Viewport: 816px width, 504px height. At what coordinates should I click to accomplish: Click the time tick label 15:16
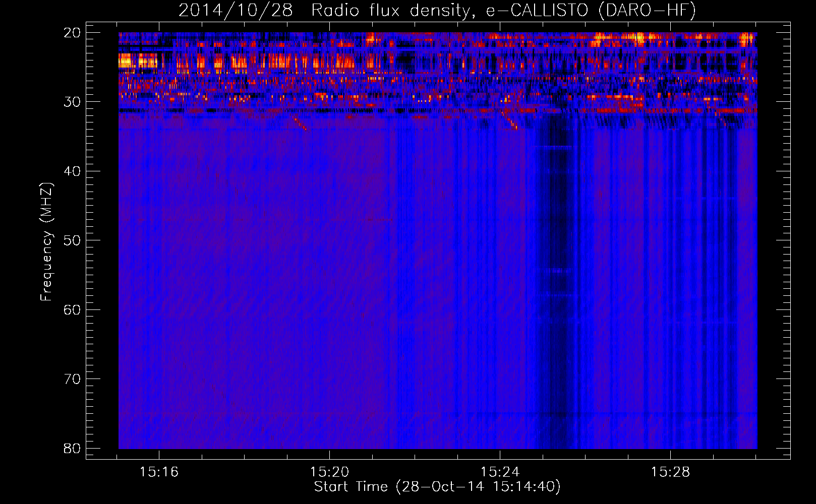click(159, 472)
